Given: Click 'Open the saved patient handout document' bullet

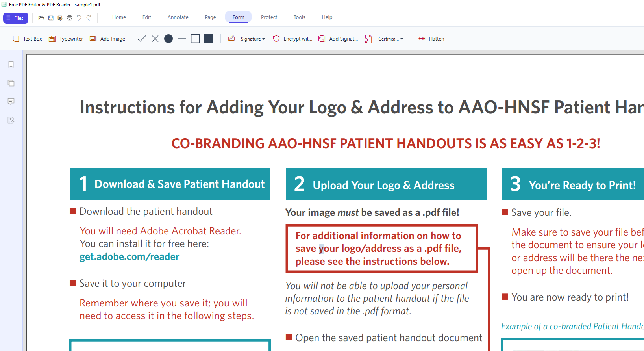Looking at the screenshot, I should [x=389, y=338].
